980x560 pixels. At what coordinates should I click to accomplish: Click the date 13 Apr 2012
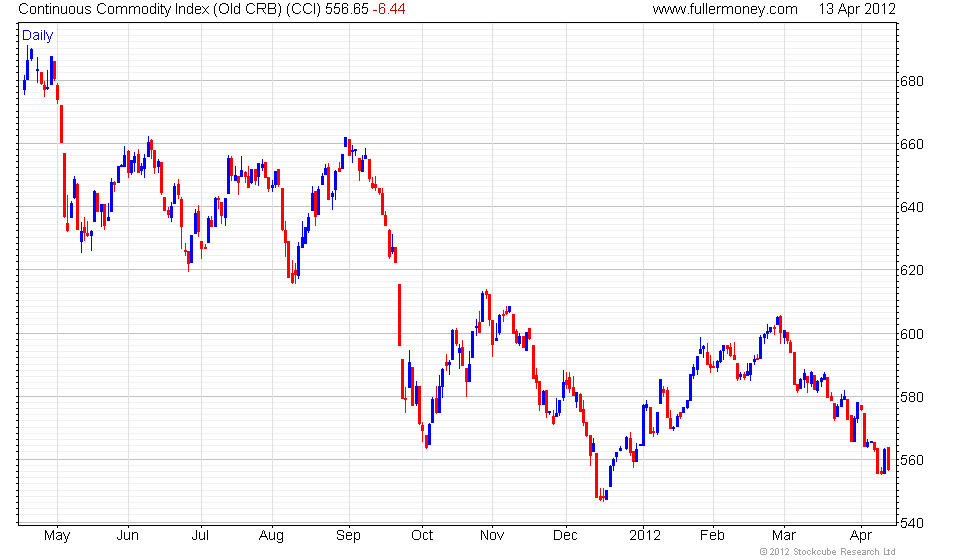click(857, 9)
